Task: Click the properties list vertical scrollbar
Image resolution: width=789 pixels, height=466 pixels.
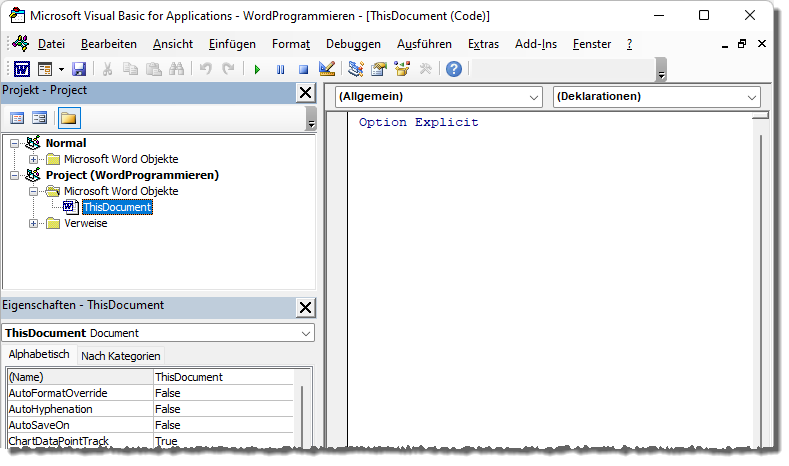Action: click(302, 416)
